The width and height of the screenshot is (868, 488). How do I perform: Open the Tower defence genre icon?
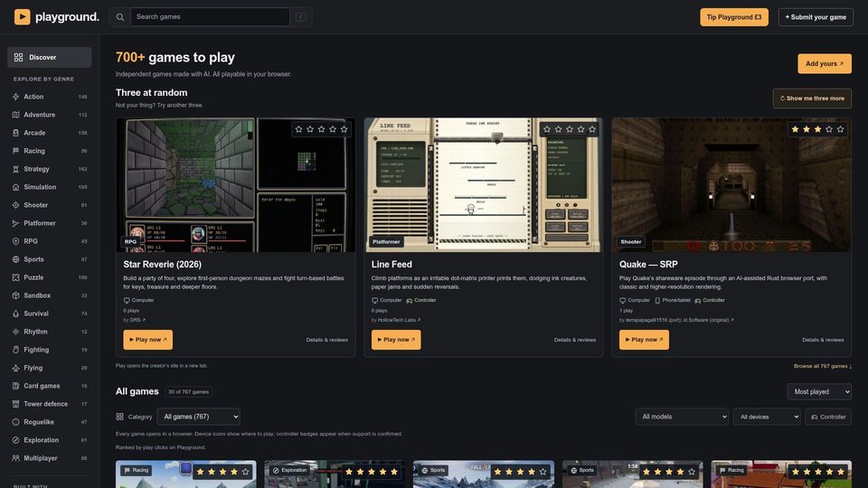[x=15, y=404]
